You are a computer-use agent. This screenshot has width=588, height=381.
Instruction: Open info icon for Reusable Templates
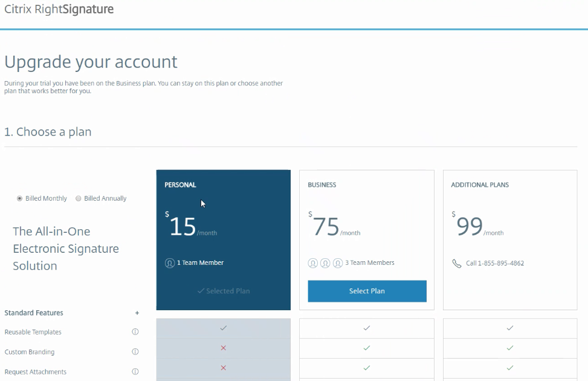coord(135,332)
